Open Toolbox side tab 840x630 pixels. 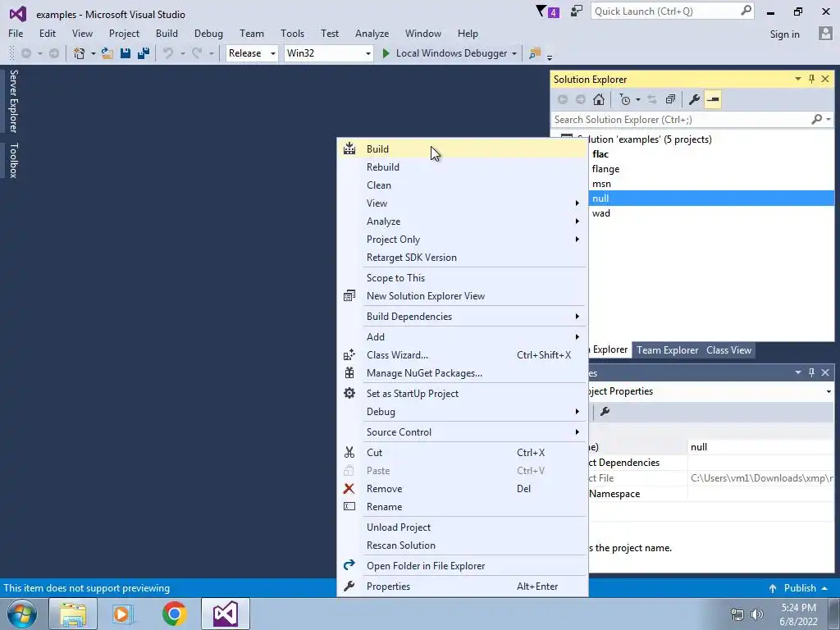pyautogui.click(x=13, y=160)
